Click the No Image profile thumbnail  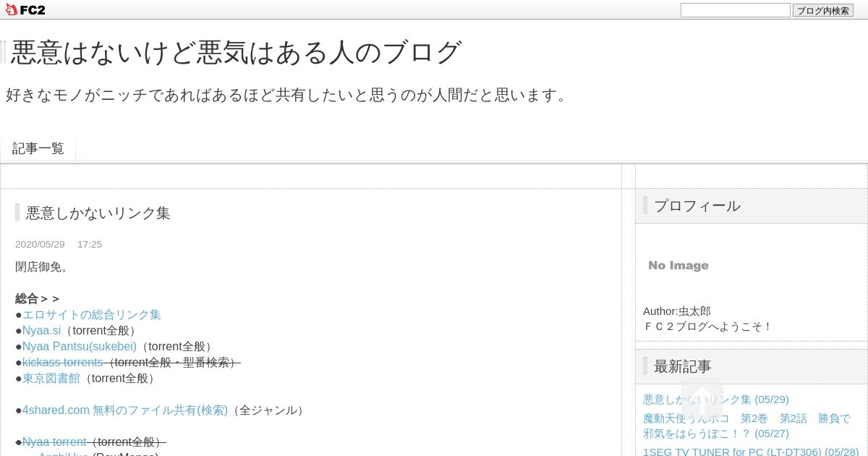click(678, 266)
